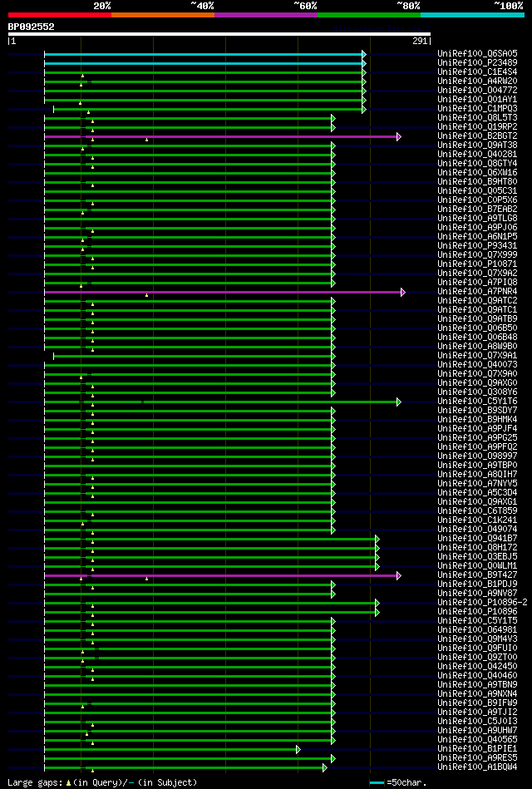Open the UniRef100_C1K241 hit label
Screen dimensions: 532x789
click(x=477, y=520)
